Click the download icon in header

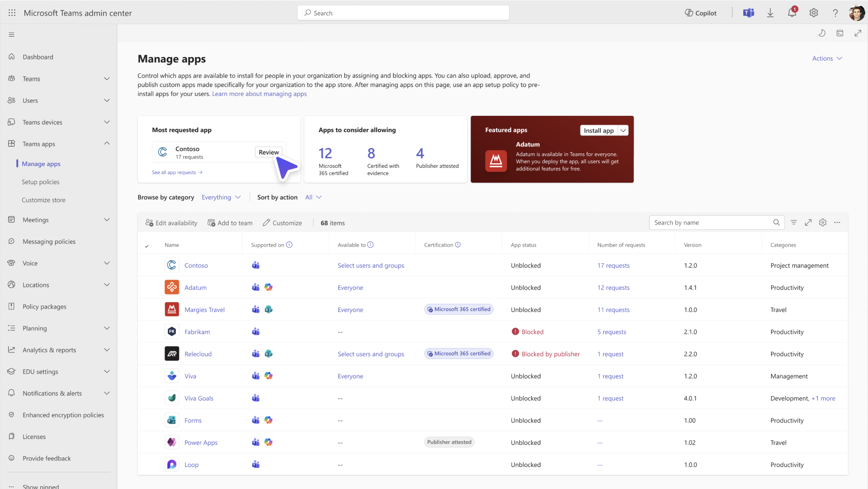click(x=770, y=13)
